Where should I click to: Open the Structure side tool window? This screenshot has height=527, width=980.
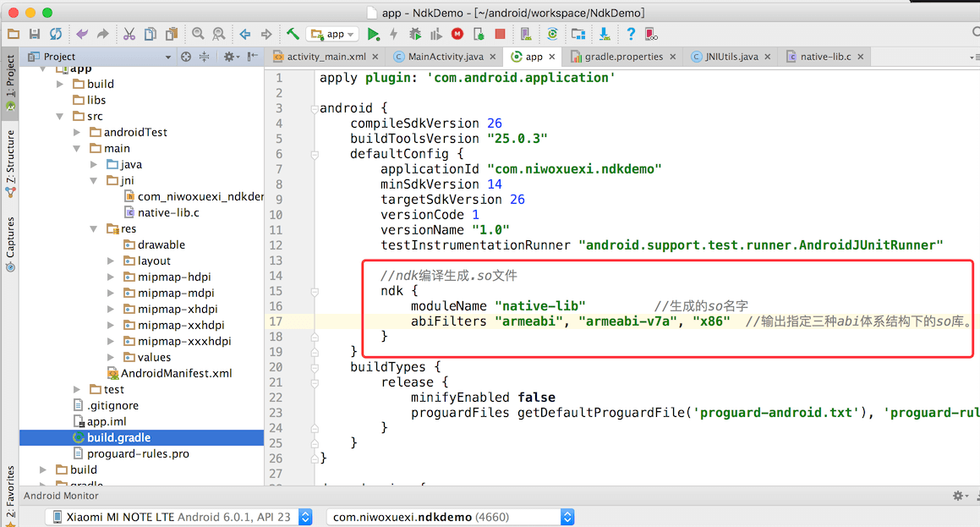coord(10,162)
